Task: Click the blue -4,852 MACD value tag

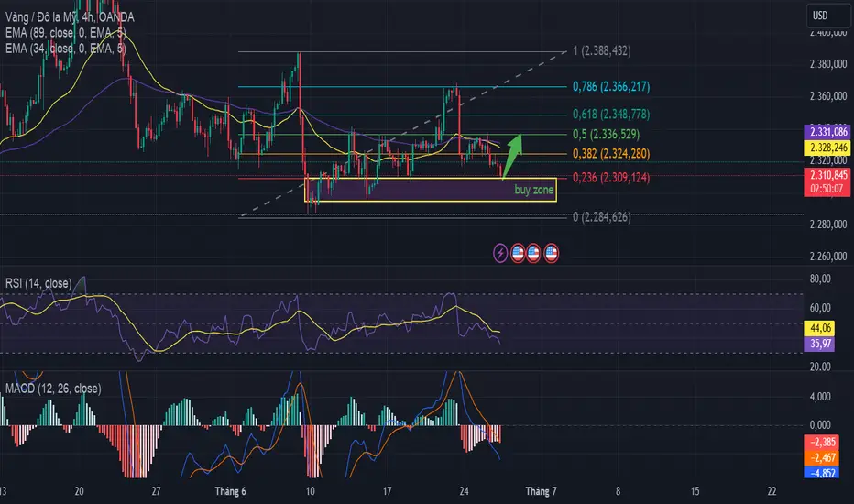Action: click(x=821, y=473)
